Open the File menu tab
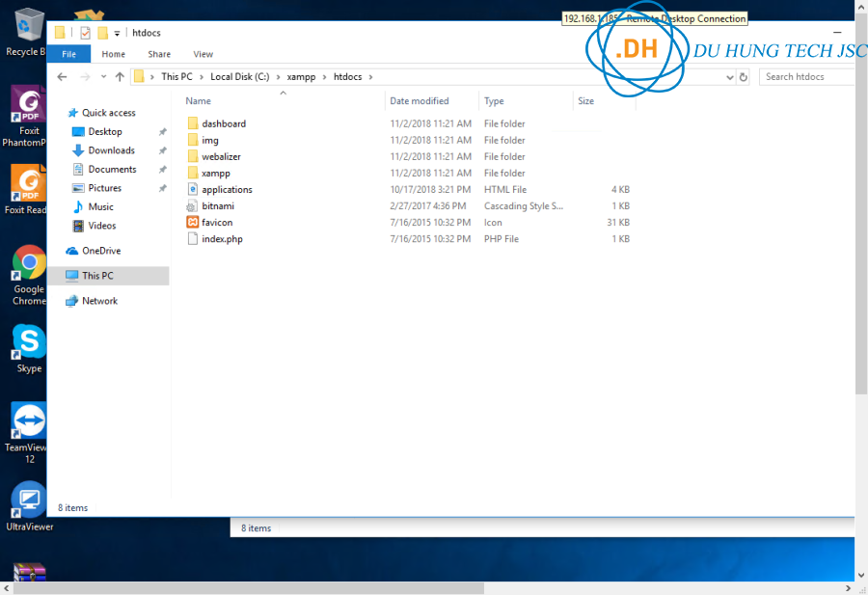868x595 pixels. 68,54
